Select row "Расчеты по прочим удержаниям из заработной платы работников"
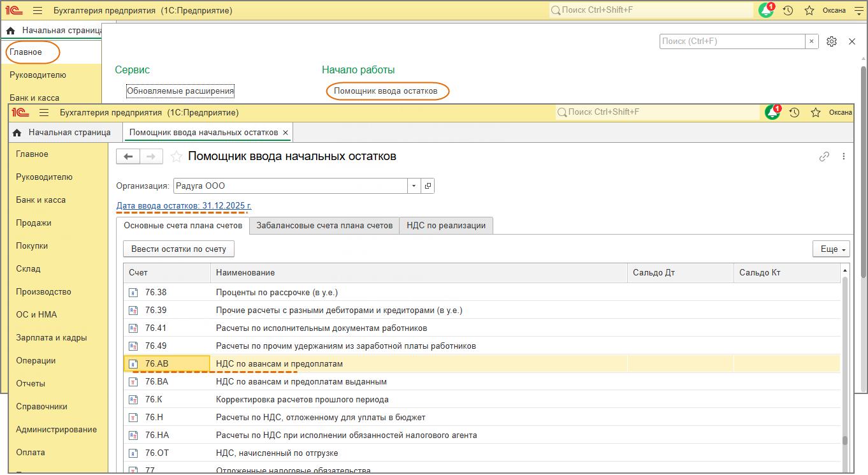Viewport: 868px width, 475px height. (482, 346)
